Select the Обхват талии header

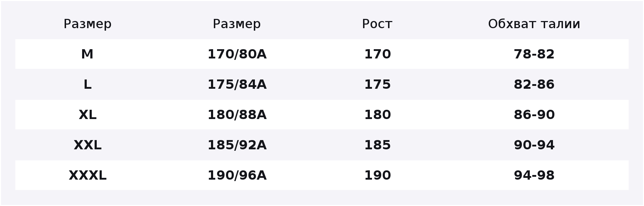click(534, 24)
